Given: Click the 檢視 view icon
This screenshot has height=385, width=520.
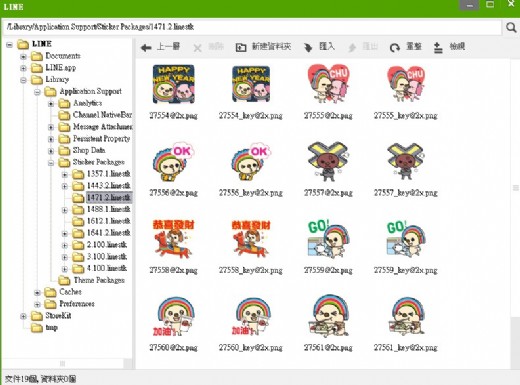Looking at the screenshot, I should point(438,48).
